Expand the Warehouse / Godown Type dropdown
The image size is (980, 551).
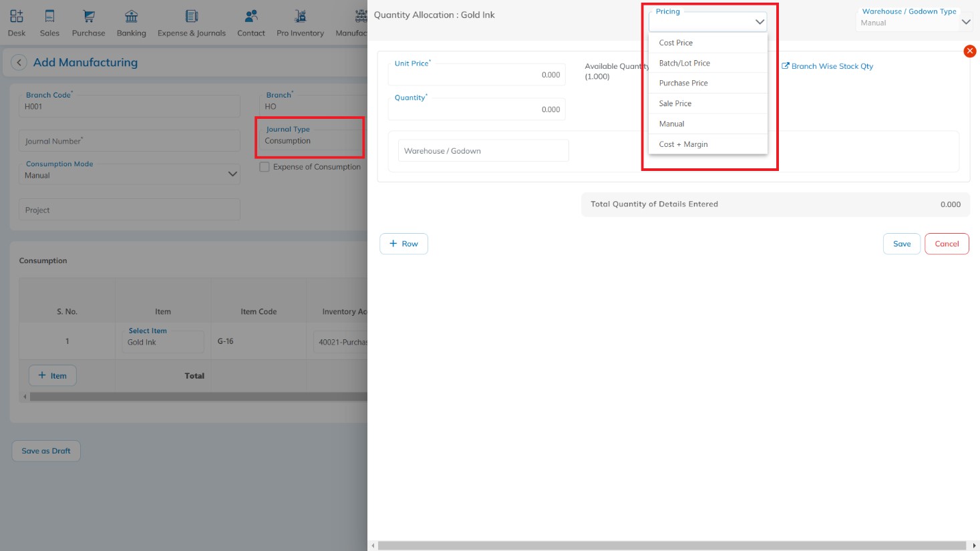965,22
